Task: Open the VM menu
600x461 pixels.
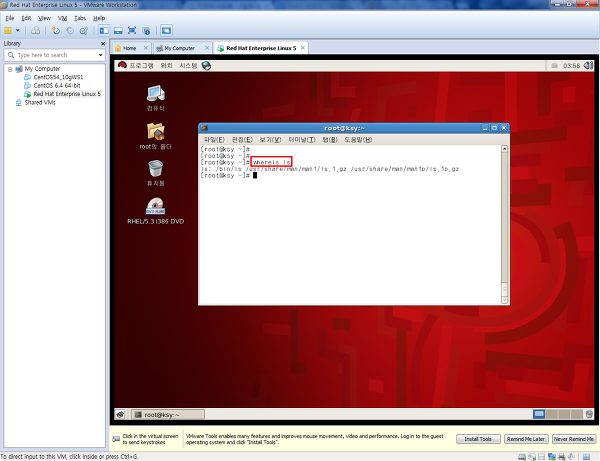Action: pos(62,18)
